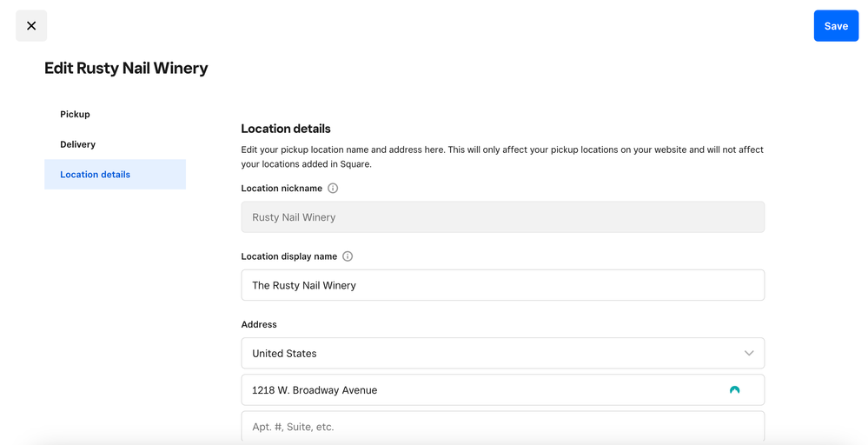Click the pickup location description text
The width and height of the screenshot is (868, 445).
(501, 156)
